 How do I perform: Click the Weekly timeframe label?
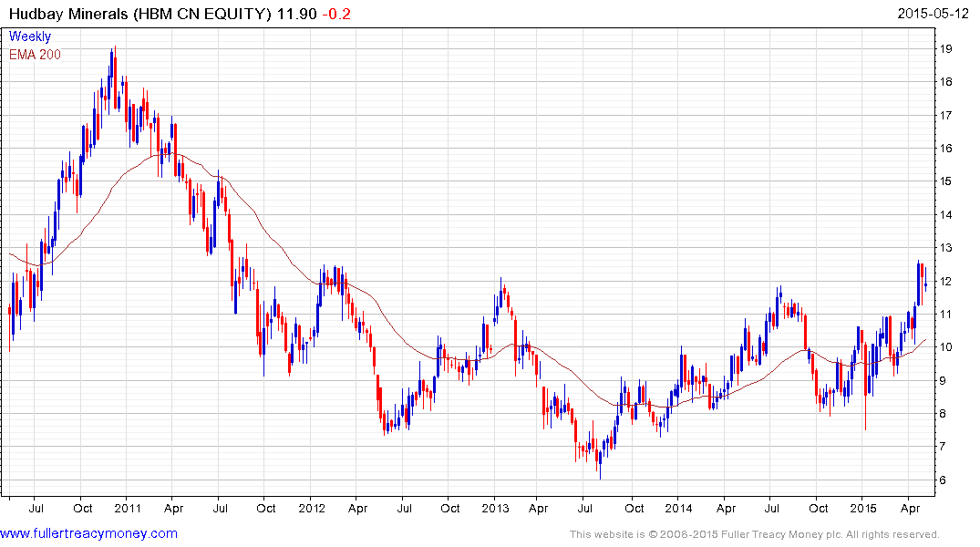click(x=30, y=36)
